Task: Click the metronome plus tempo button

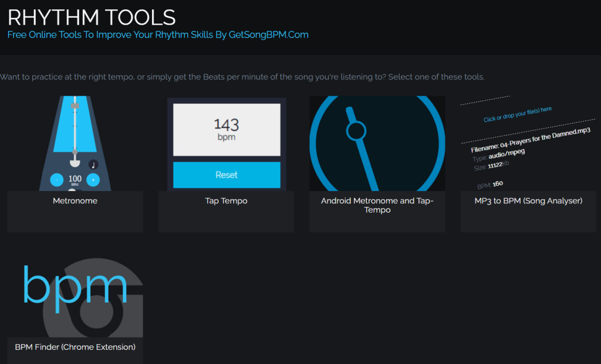Action: click(93, 180)
